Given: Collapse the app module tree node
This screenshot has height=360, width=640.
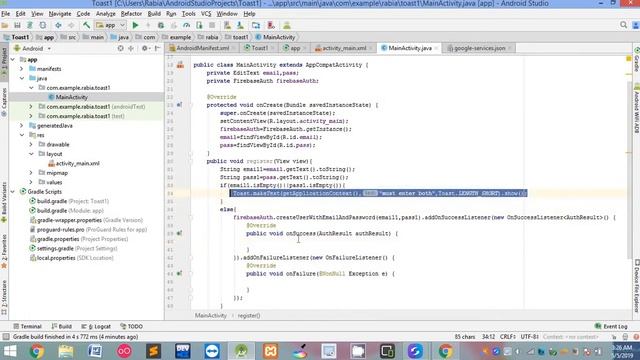Looking at the screenshot, I should point(13,60).
